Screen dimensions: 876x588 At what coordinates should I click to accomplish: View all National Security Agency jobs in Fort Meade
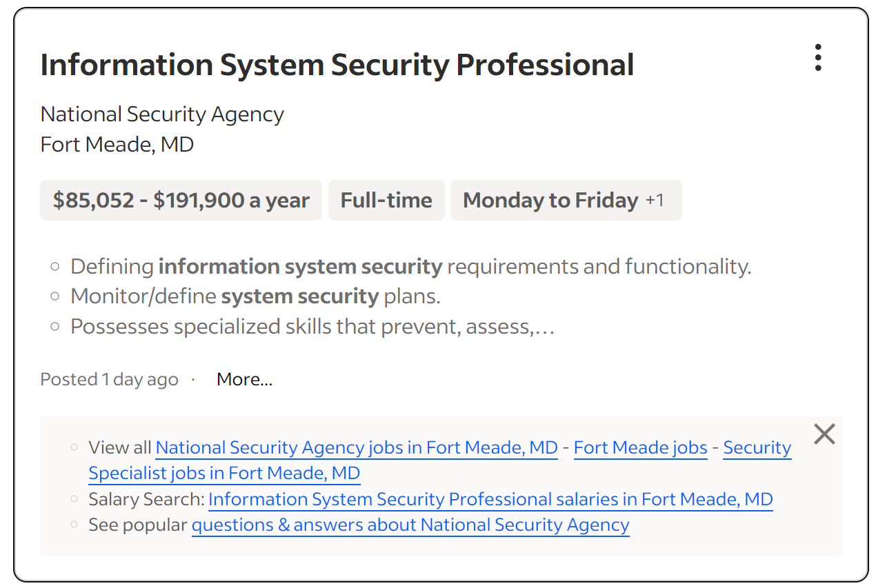pos(356,448)
